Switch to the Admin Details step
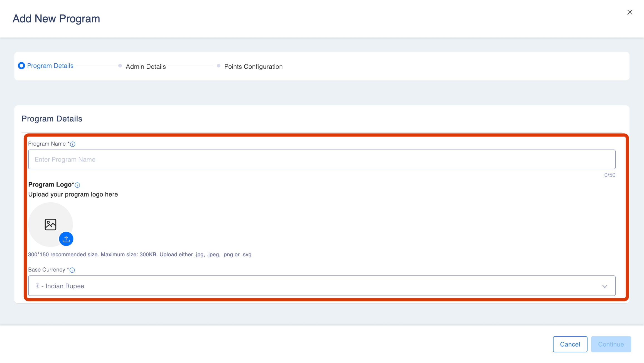 pos(146,66)
